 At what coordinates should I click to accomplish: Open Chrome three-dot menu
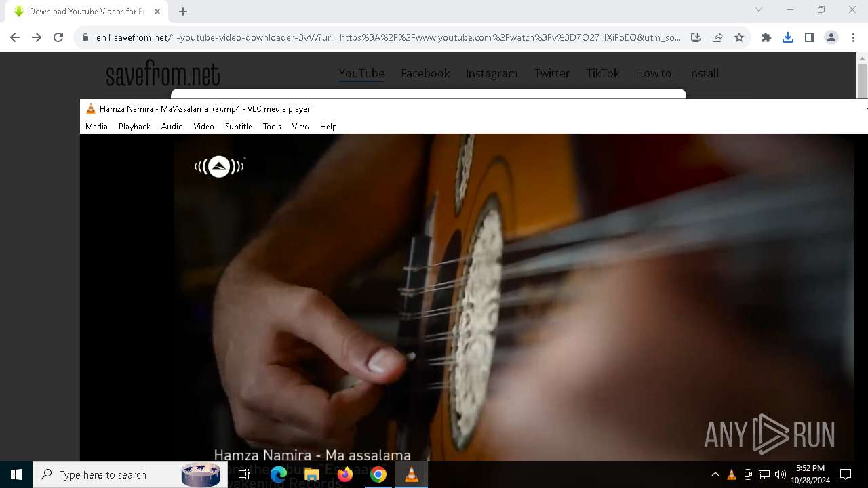[853, 37]
